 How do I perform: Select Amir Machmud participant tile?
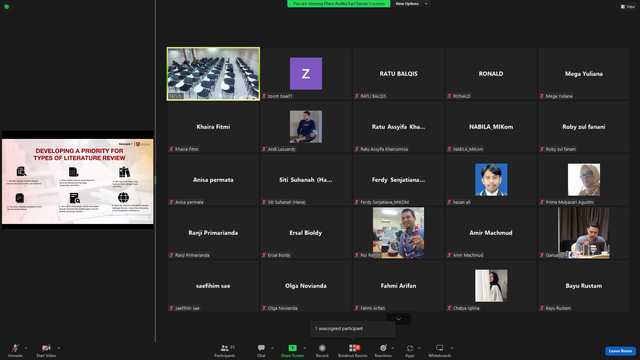(x=491, y=233)
